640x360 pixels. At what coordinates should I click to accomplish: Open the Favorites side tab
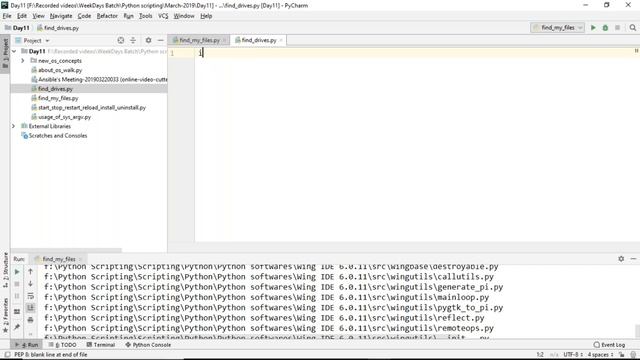[5, 315]
